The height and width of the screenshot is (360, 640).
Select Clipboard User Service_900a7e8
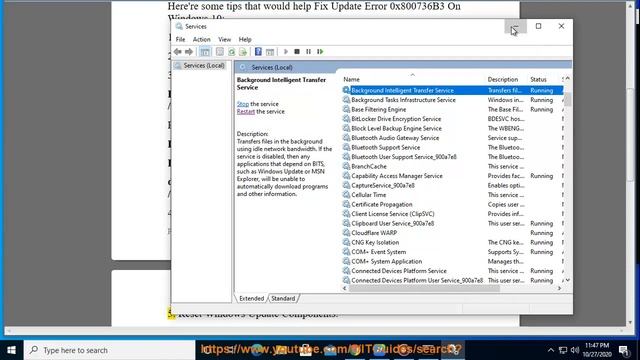[x=453, y=223]
